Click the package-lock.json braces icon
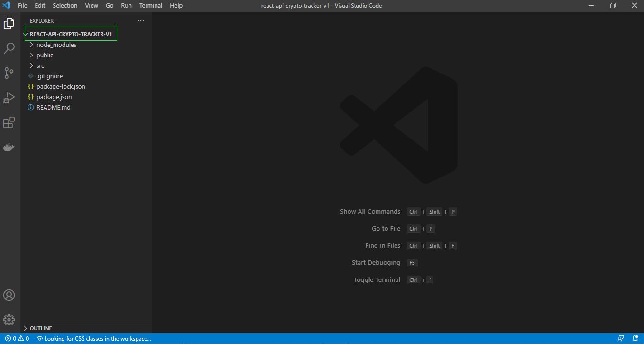 coord(31,86)
